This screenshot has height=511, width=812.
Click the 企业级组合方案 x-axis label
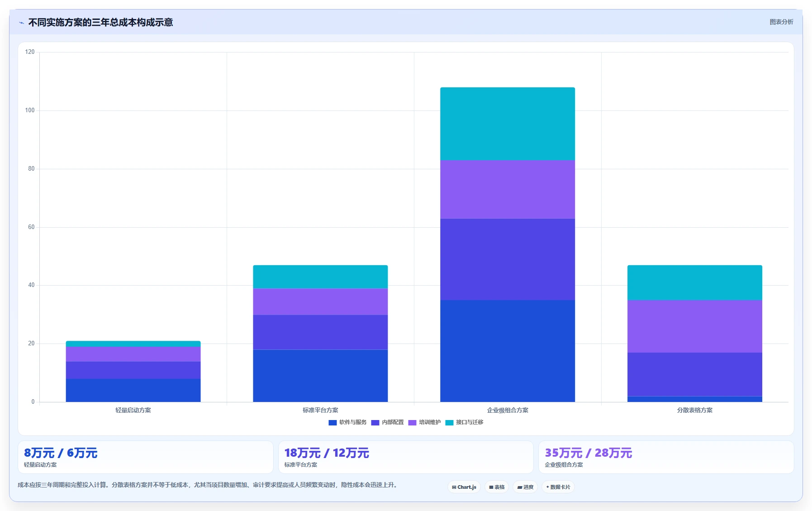click(x=508, y=410)
